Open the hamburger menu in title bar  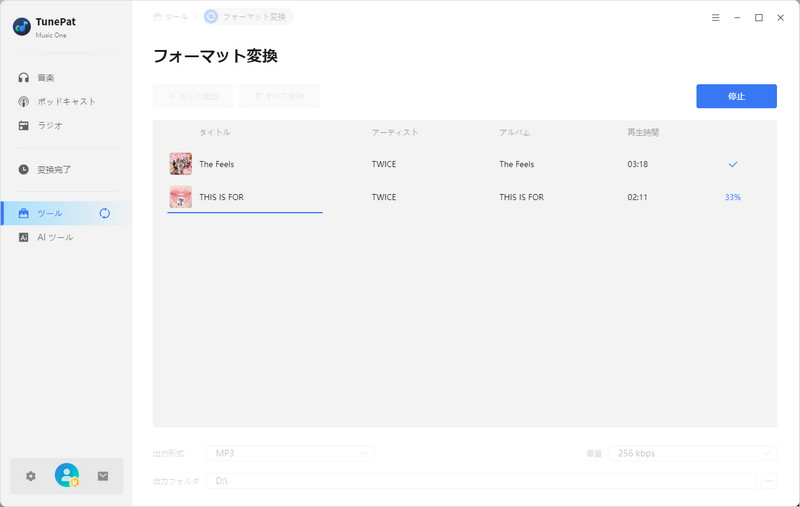point(715,17)
